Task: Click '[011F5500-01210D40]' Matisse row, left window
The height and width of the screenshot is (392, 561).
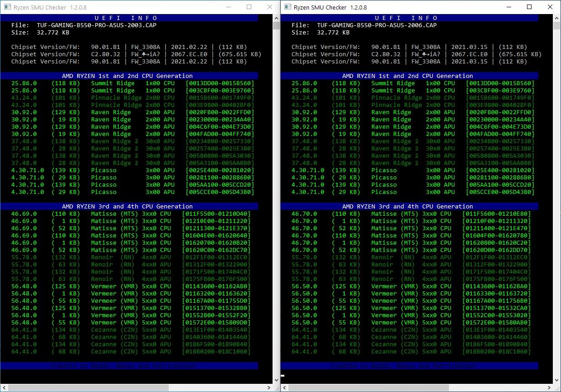Action: (216, 214)
